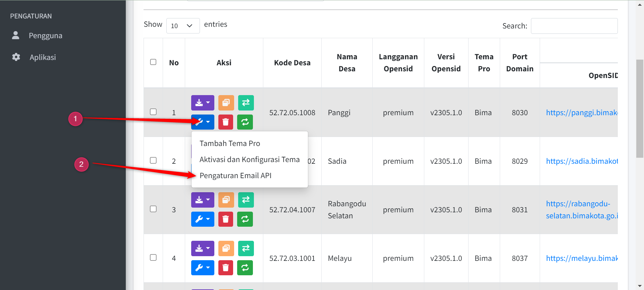
Task: Open blue wrench dropdown for Rabangodu Selatan
Action: [203, 219]
